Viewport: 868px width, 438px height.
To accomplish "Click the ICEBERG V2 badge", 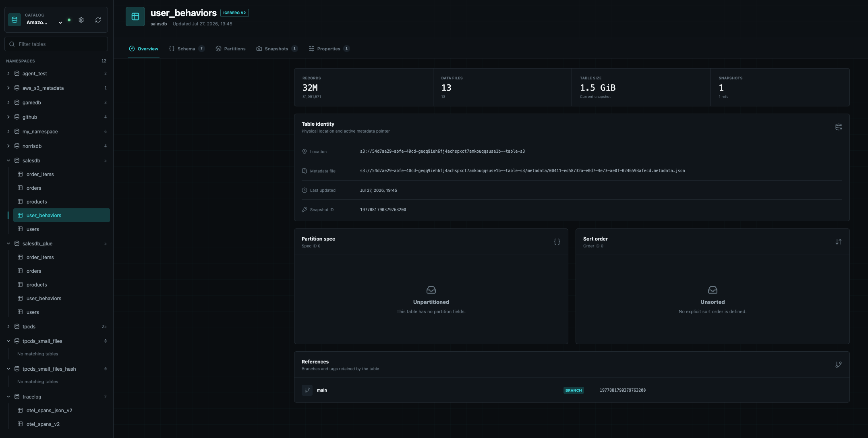I will [x=234, y=13].
